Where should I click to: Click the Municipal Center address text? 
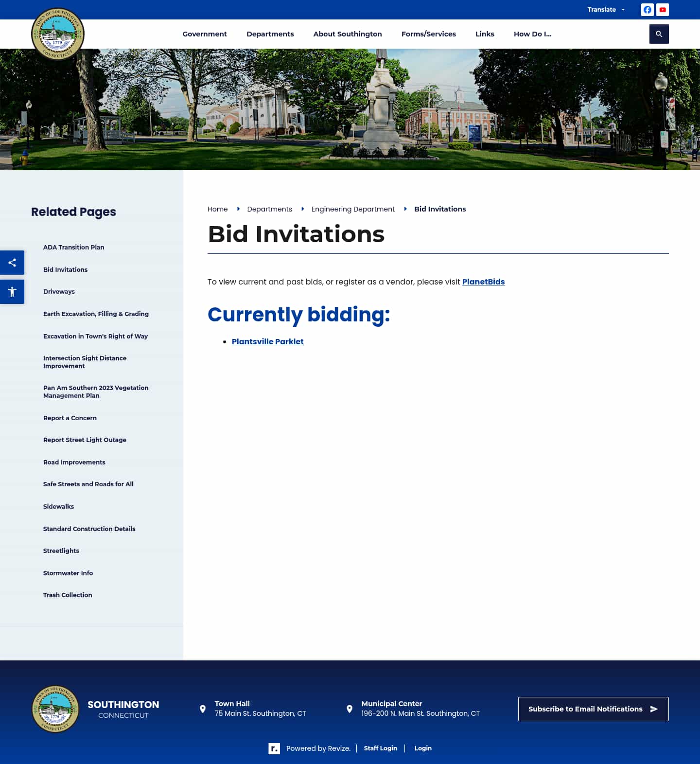pyautogui.click(x=420, y=713)
